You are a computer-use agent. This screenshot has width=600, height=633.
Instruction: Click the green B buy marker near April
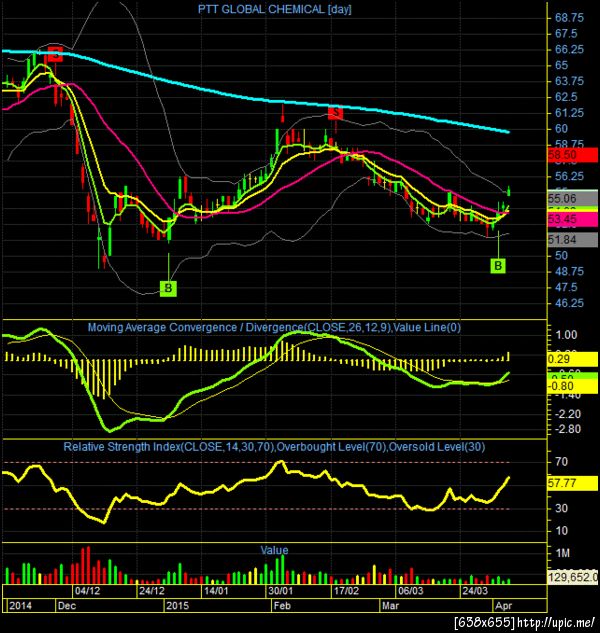coord(498,266)
